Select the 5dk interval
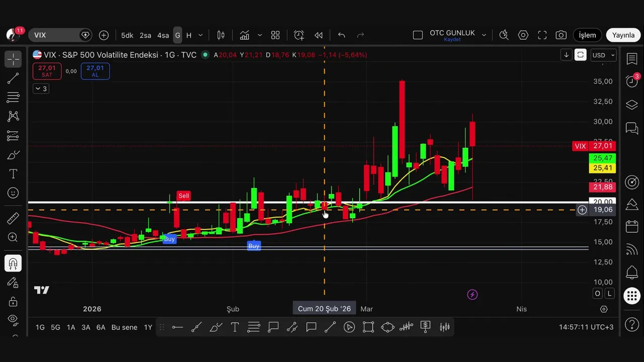The width and height of the screenshot is (644, 362). pyautogui.click(x=127, y=35)
